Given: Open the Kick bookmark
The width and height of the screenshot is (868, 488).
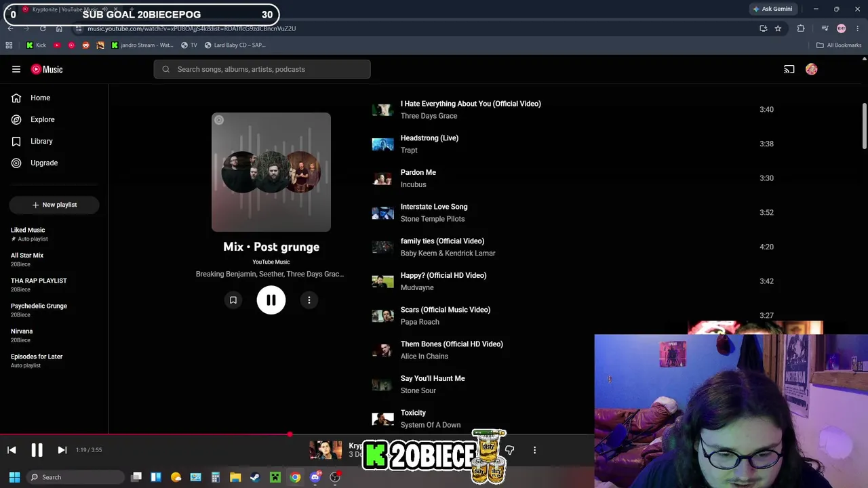Looking at the screenshot, I should pos(36,45).
